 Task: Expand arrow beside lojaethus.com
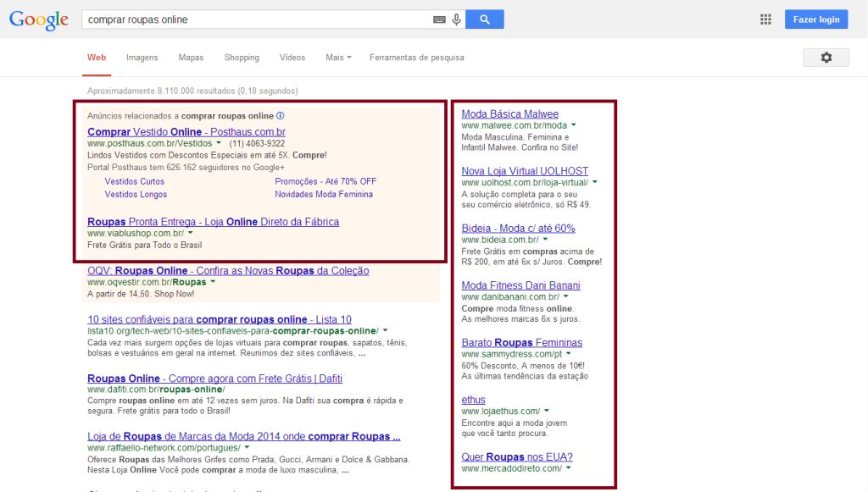[547, 411]
